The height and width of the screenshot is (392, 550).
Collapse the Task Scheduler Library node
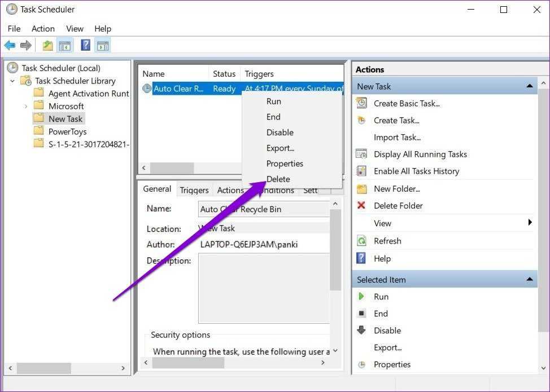12,81
